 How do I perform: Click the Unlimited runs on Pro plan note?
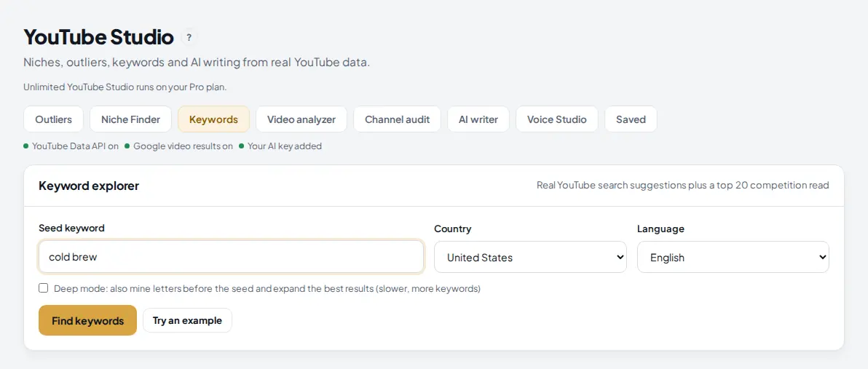coord(125,87)
